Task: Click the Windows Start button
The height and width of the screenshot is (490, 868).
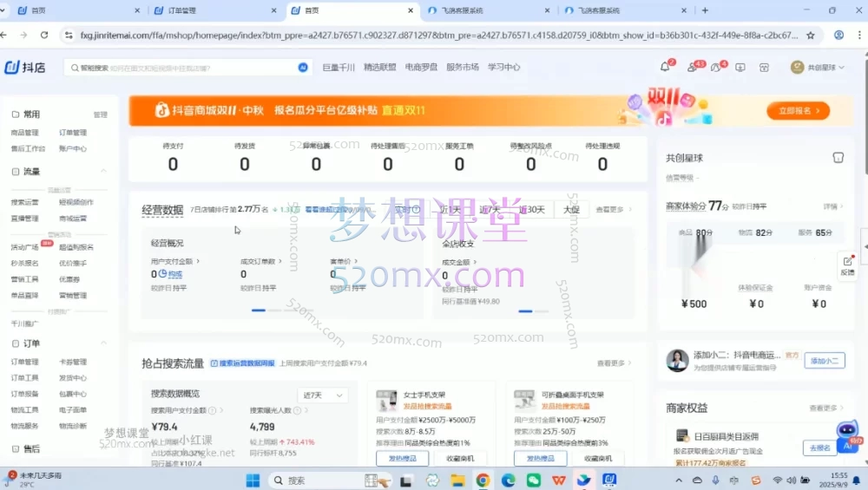Action: pos(253,480)
